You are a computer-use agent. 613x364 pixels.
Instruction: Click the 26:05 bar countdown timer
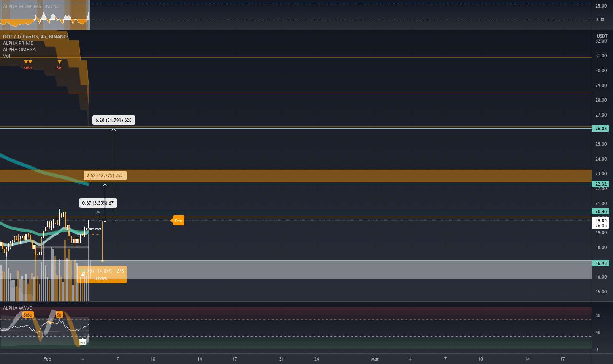point(601,226)
